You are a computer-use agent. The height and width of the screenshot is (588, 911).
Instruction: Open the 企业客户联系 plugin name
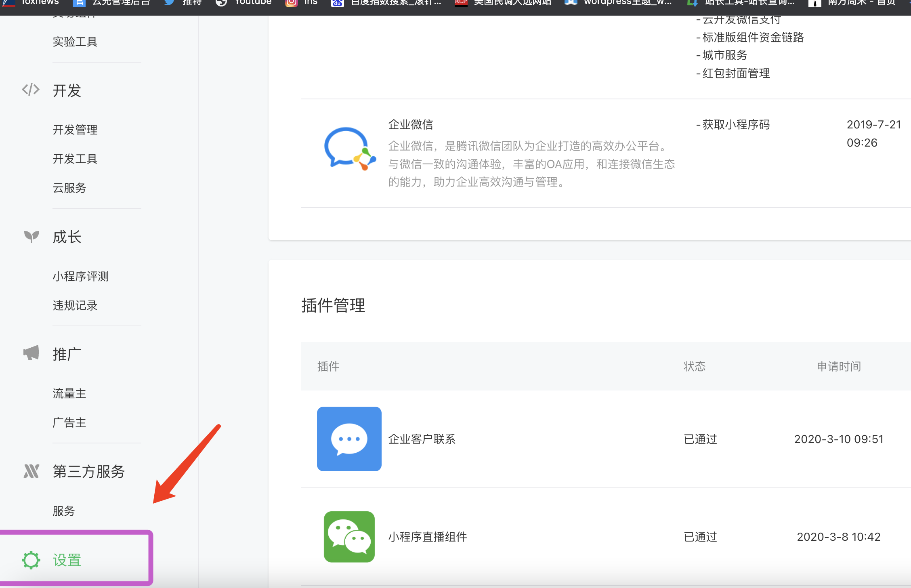click(x=422, y=439)
